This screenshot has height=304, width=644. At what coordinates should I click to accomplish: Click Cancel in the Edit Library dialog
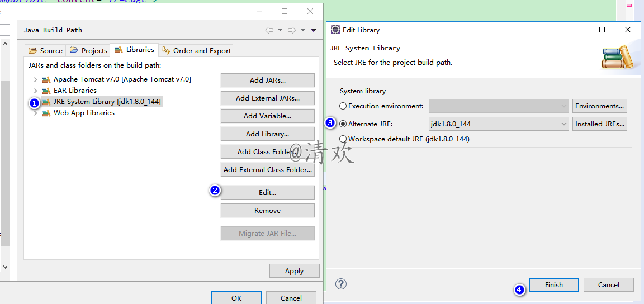[609, 284]
